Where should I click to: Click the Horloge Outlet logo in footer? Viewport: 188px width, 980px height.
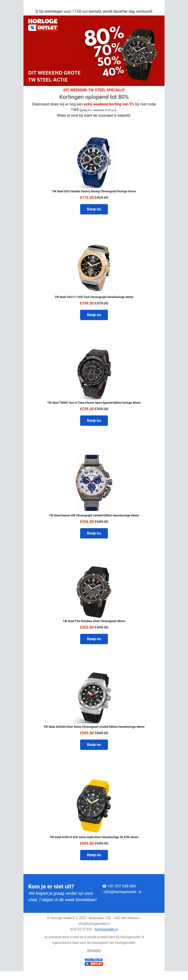point(94,962)
